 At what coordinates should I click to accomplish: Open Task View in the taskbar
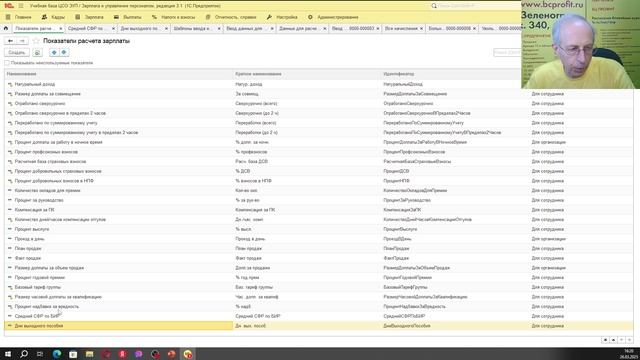40,354
